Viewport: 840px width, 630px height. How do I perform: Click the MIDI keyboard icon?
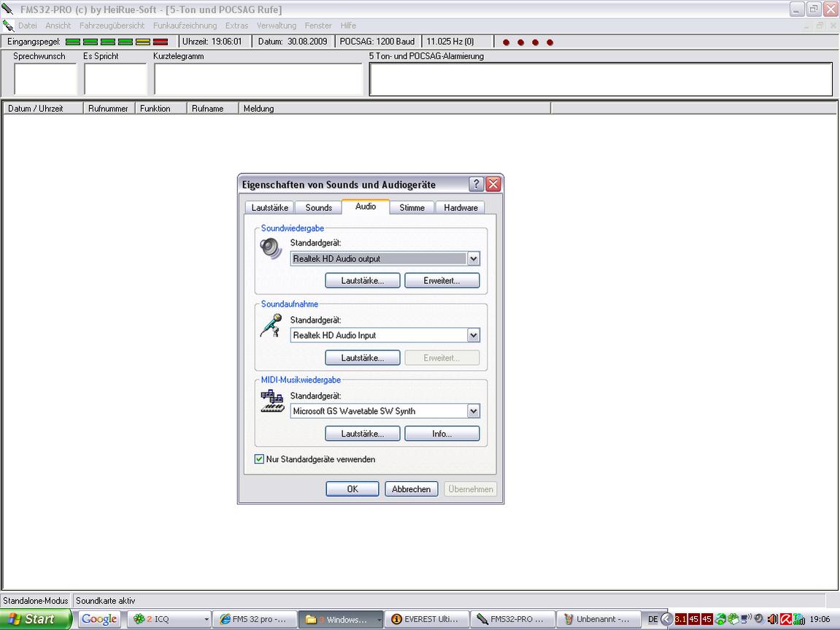click(x=271, y=402)
